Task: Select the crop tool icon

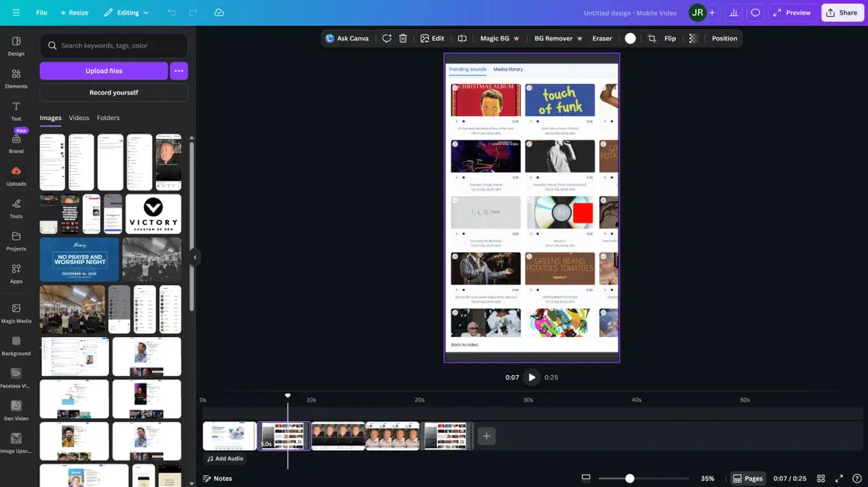Action: [x=651, y=38]
